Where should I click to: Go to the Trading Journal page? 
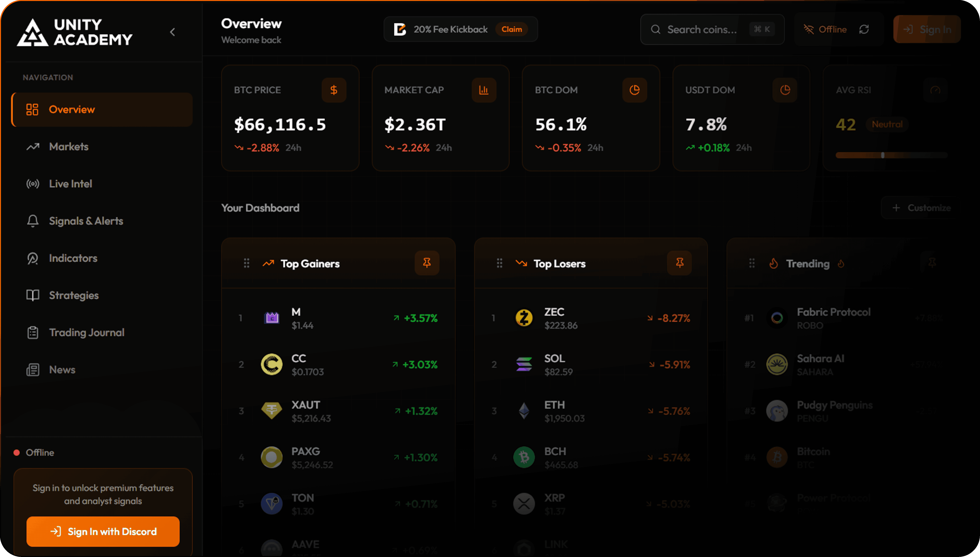coord(87,332)
